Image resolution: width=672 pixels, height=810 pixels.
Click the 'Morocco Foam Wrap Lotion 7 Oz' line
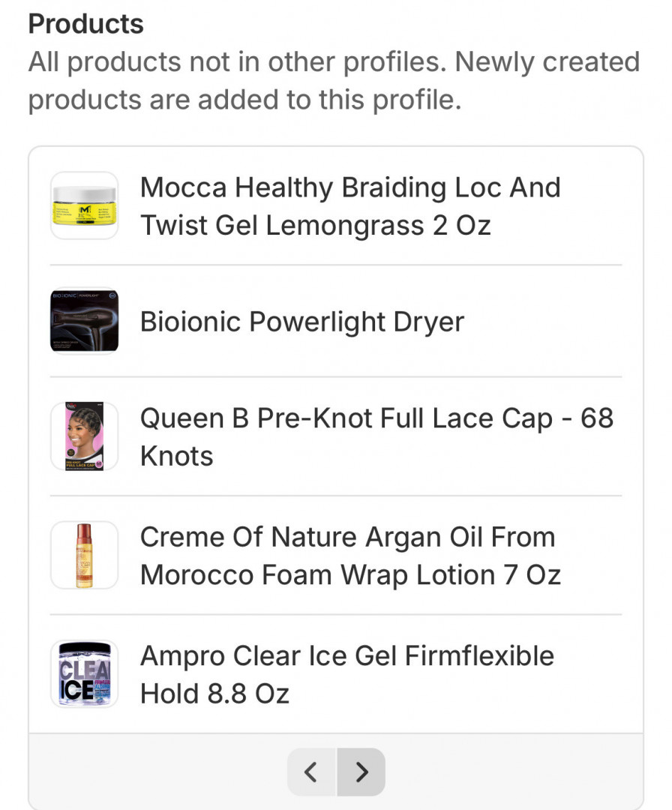click(350, 574)
